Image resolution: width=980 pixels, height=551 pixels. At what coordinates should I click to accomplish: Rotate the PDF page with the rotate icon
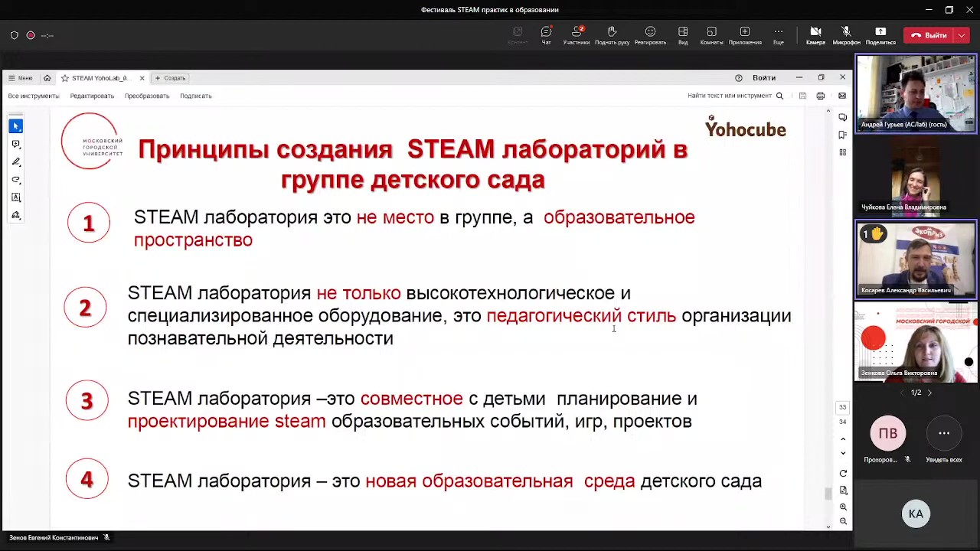843,473
